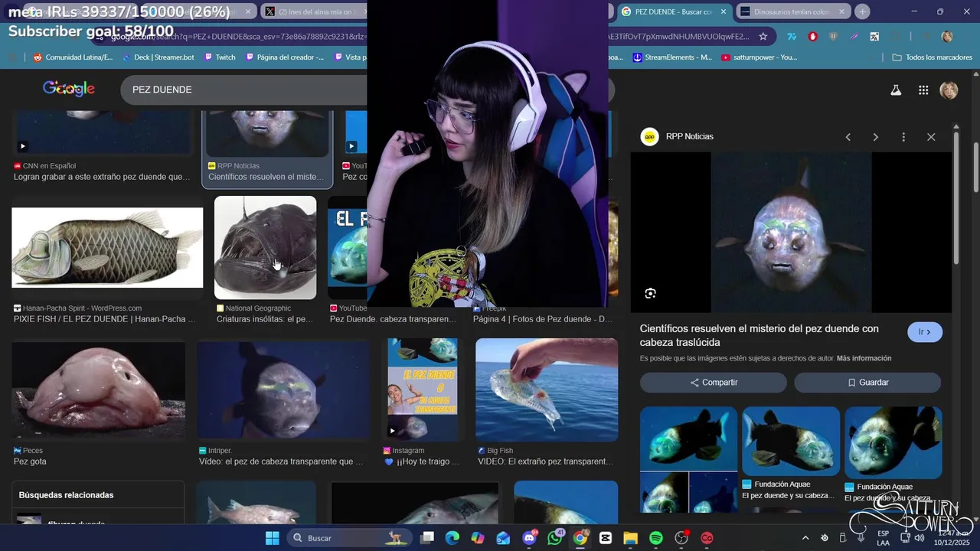
Task: Click Guardar button
Action: pos(867,383)
